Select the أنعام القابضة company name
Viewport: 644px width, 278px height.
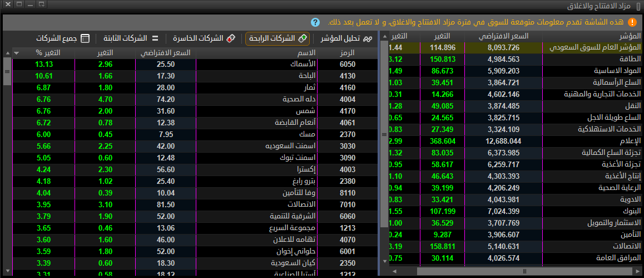(x=295, y=123)
